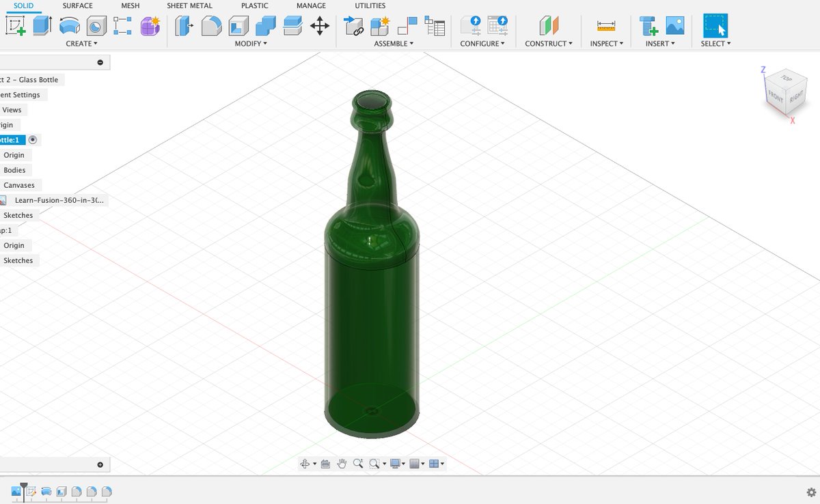
Task: Open the SHEET METAL tab
Action: pos(189,5)
